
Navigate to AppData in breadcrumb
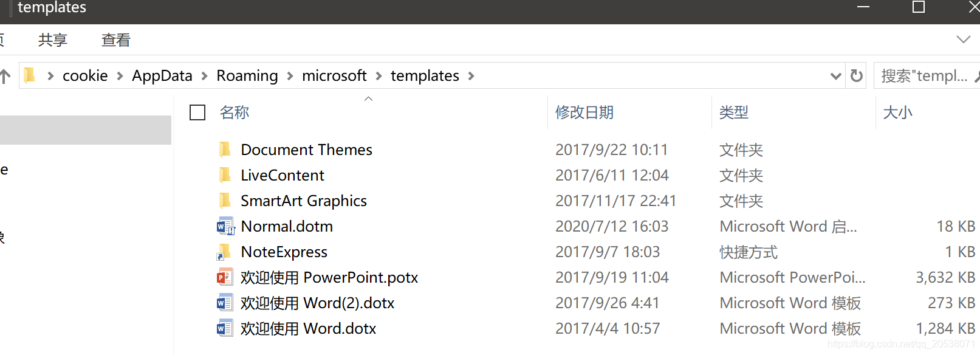tap(162, 75)
